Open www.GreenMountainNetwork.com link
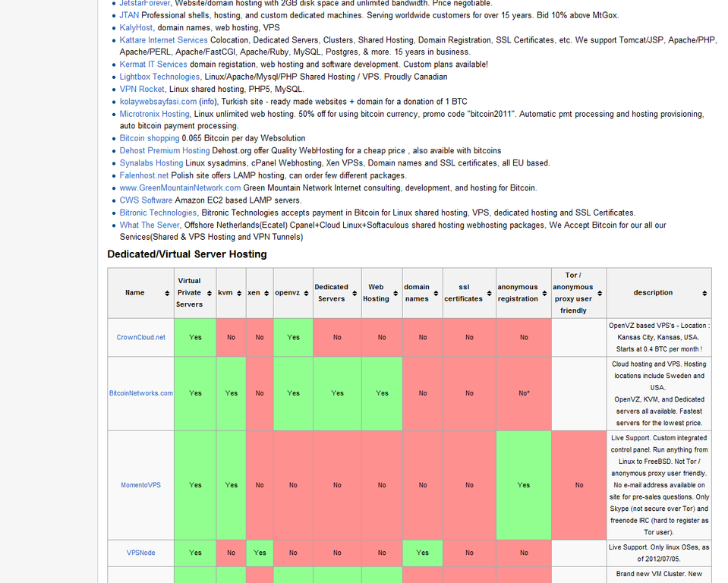Image resolution: width=728 pixels, height=583 pixels. pyautogui.click(x=180, y=188)
